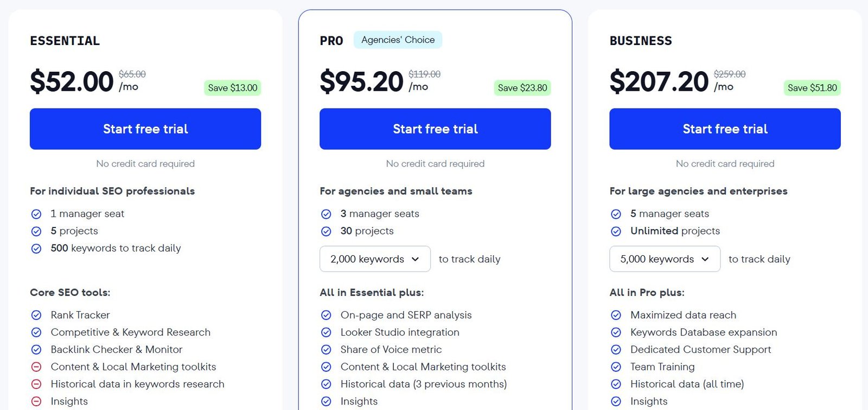The height and width of the screenshot is (410, 868).
Task: Click the checkmark next to Maximized data reach
Action: (616, 315)
